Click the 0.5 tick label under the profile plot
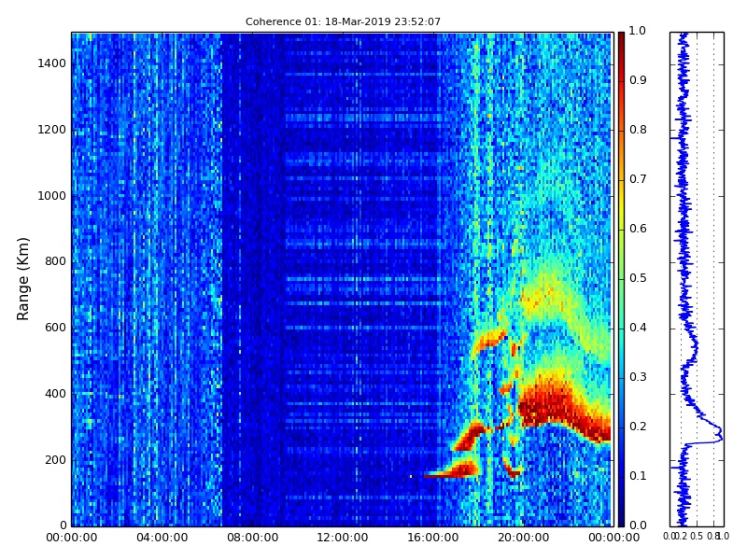This screenshot has width=747, height=560. coord(697,537)
